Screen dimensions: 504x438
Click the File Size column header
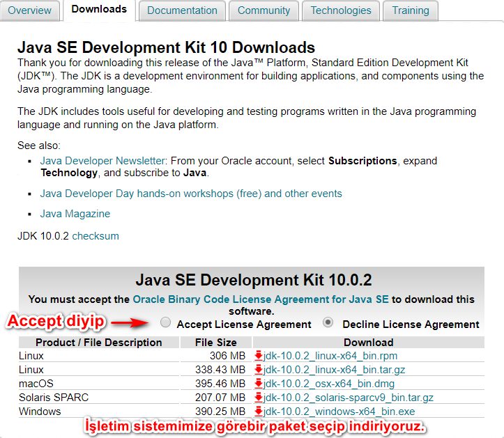click(x=216, y=343)
